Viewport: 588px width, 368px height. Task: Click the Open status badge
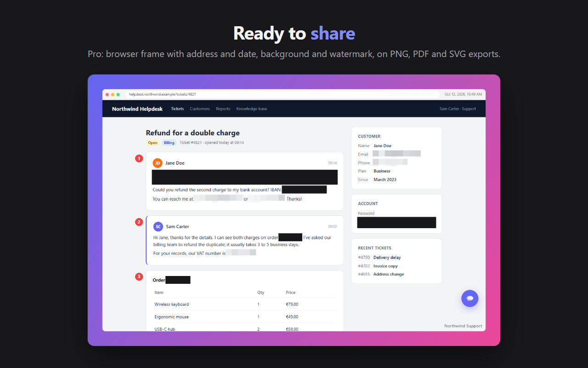153,143
